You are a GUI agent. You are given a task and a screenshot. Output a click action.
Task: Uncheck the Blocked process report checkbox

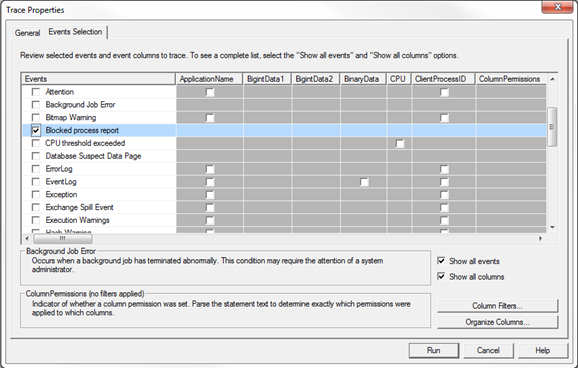click(36, 130)
